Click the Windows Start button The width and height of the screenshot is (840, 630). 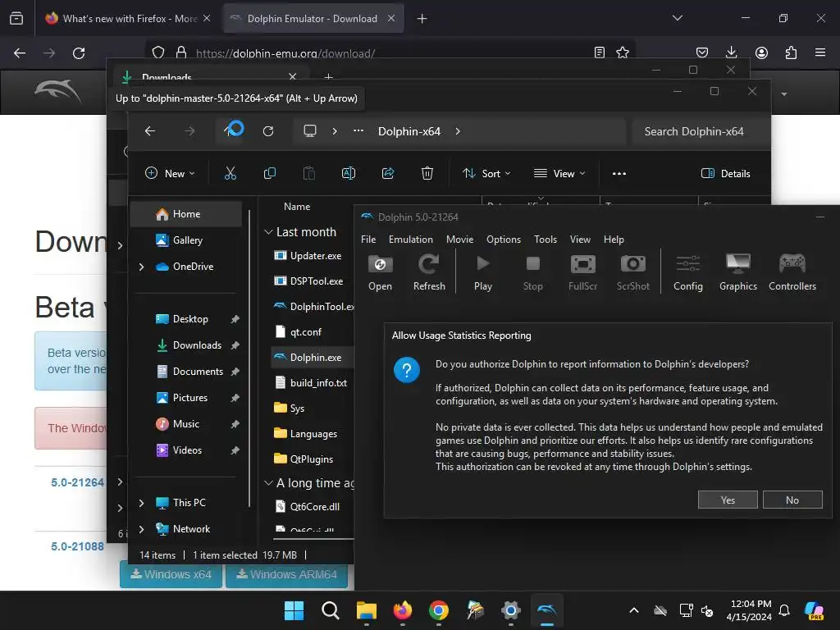pyautogui.click(x=294, y=610)
